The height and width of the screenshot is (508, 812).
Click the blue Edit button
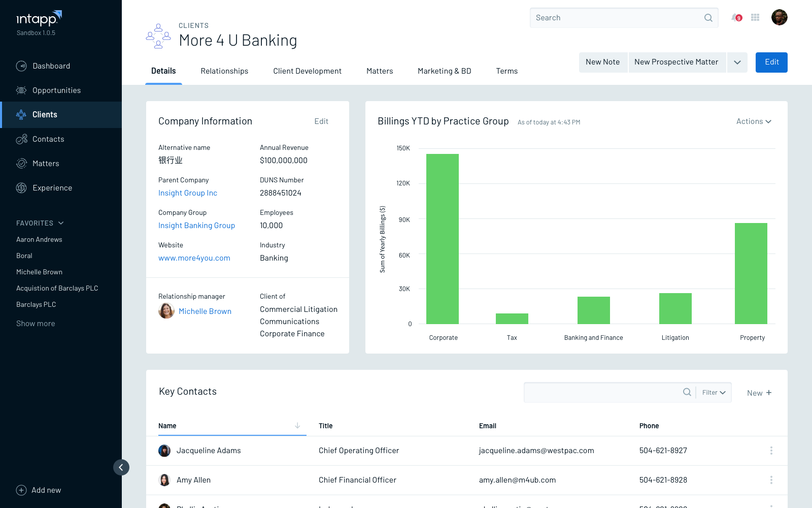[x=771, y=62]
